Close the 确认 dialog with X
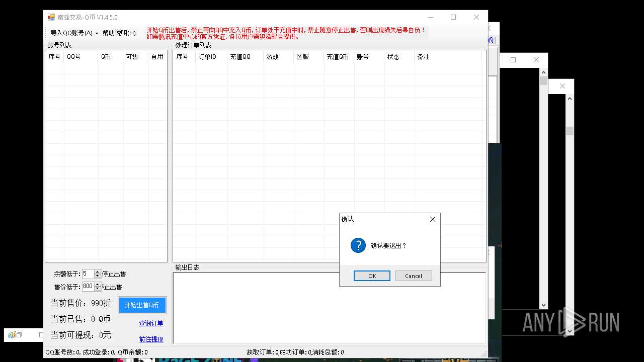The height and width of the screenshot is (362, 644). pyautogui.click(x=433, y=219)
